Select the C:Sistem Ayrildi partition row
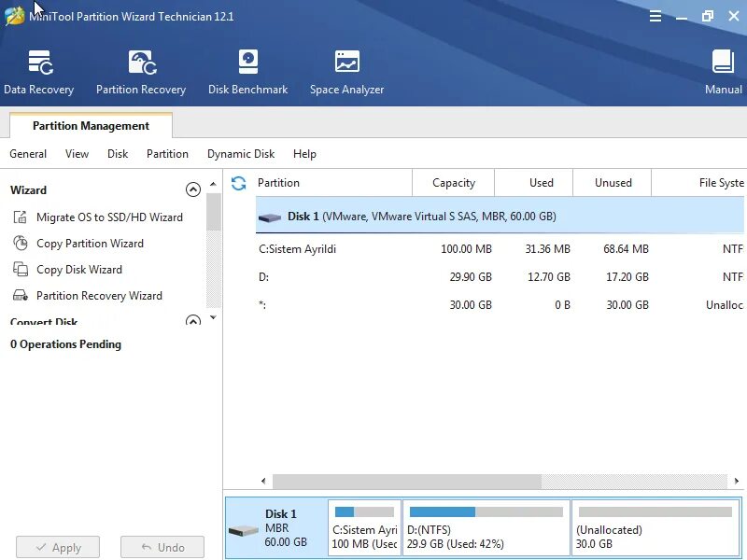This screenshot has height=560, width=747. pyautogui.click(x=500, y=249)
